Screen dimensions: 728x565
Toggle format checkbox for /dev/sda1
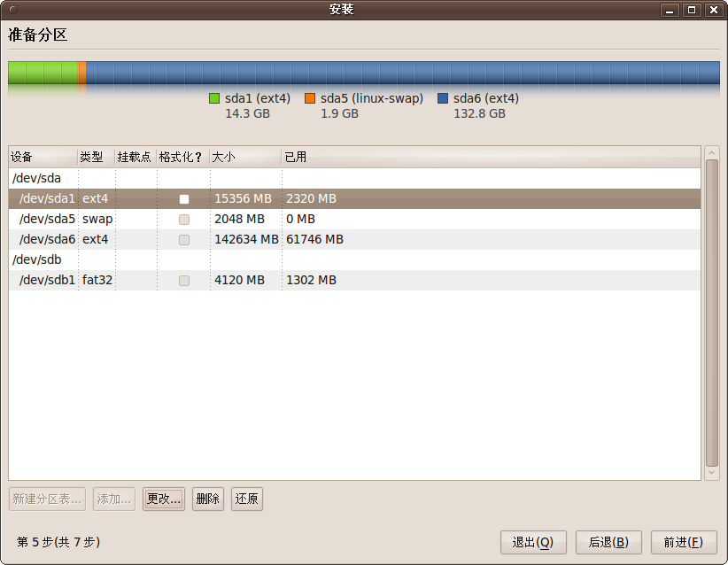(184, 199)
